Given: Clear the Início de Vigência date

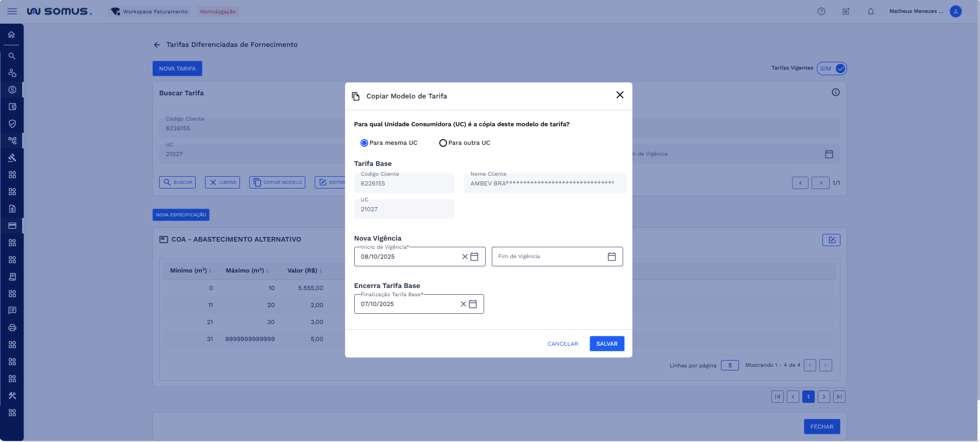Looking at the screenshot, I should 465,257.
